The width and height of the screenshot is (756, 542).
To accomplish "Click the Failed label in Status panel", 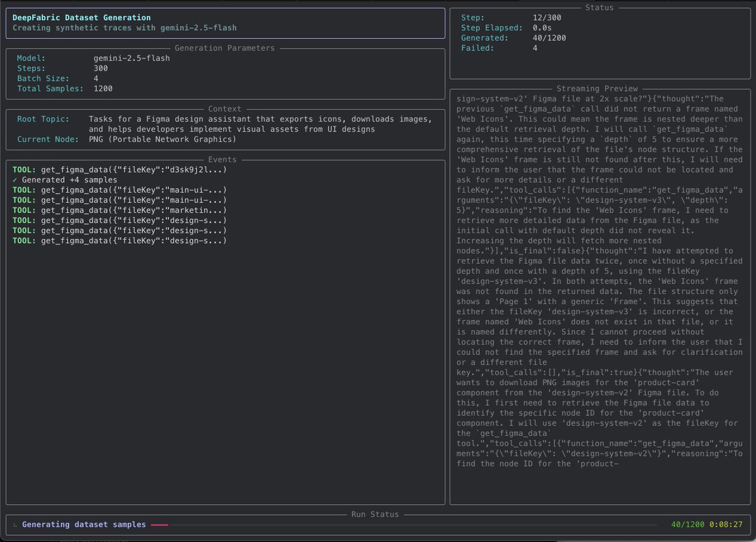I will [x=476, y=48].
